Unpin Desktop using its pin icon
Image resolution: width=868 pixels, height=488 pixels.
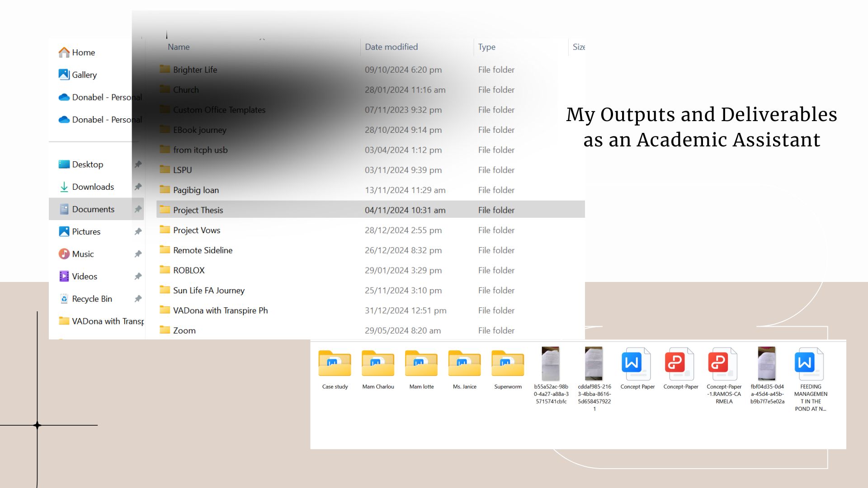point(138,164)
